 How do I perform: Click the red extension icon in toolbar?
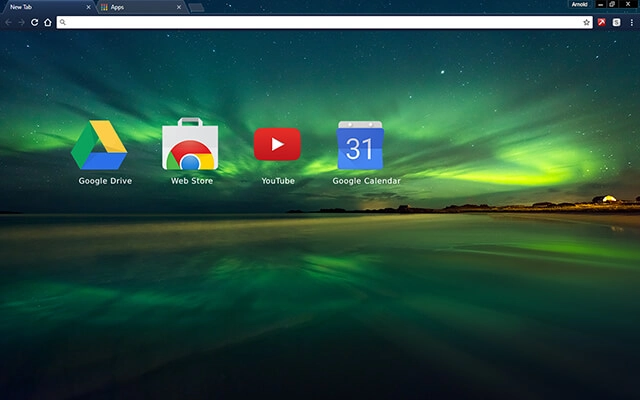pyautogui.click(x=602, y=22)
